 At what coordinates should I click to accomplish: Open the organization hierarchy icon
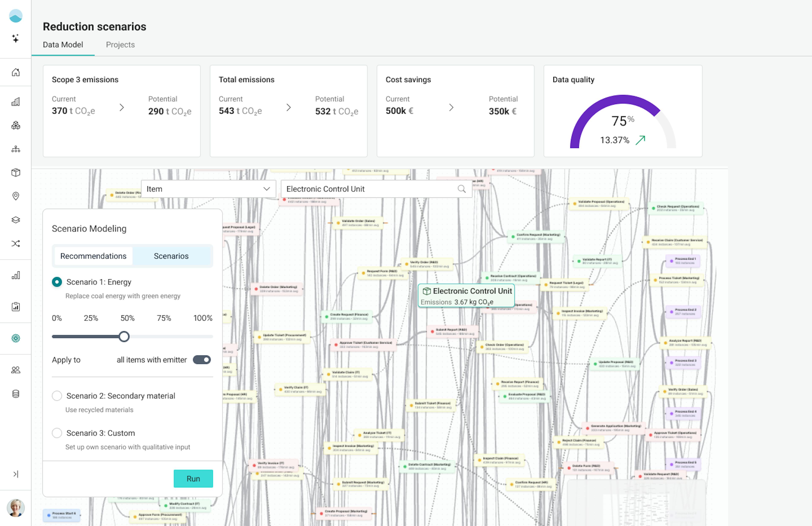click(x=16, y=149)
